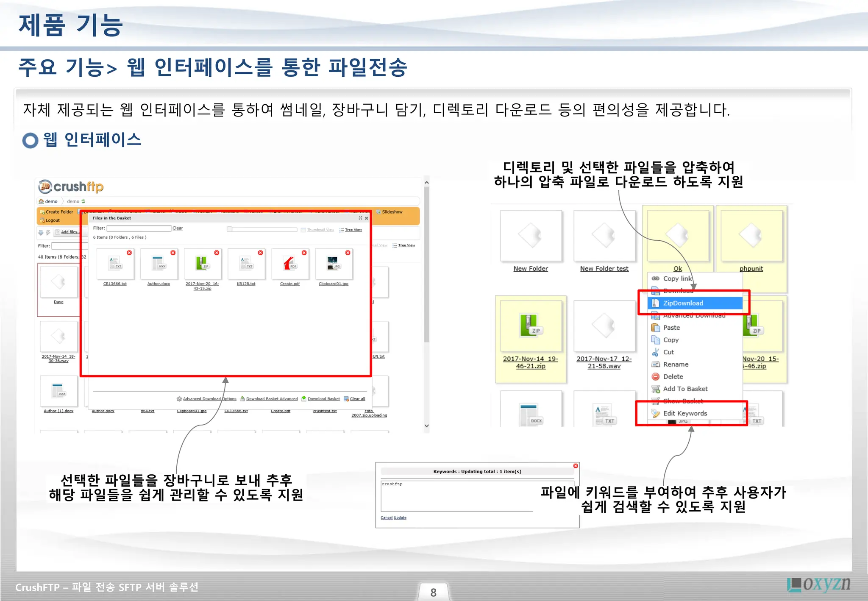The image size is (868, 601).
Task: Open the CR13666.txt thumbnail in the basket
Action: pyautogui.click(x=115, y=264)
